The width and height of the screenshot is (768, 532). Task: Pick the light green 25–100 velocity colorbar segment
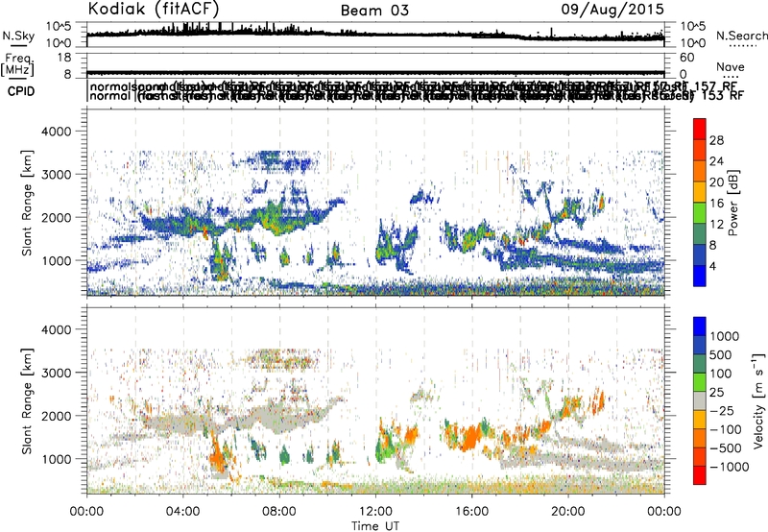click(x=700, y=382)
